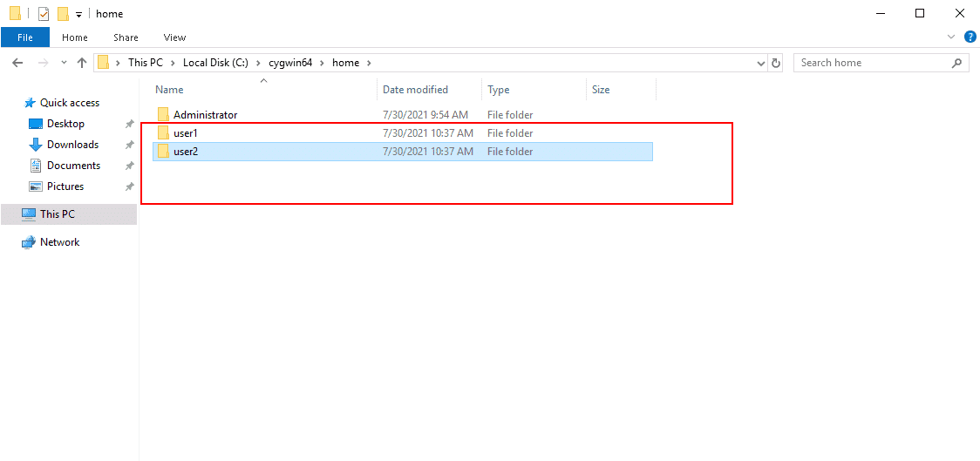Open the recent locations dropdown
This screenshot has height=461, width=980.
click(64, 63)
